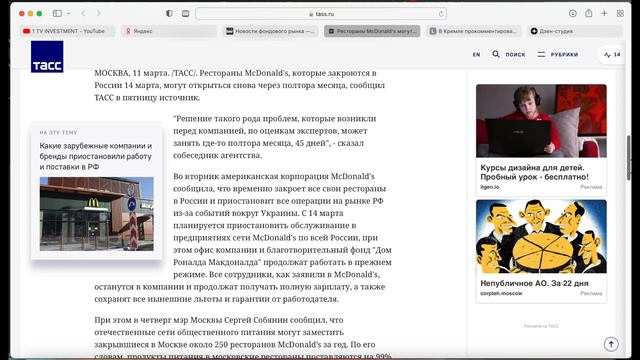Show the tab overview grid icon
Image resolution: width=640 pixels, height=360 pixels.
pos(620,13)
